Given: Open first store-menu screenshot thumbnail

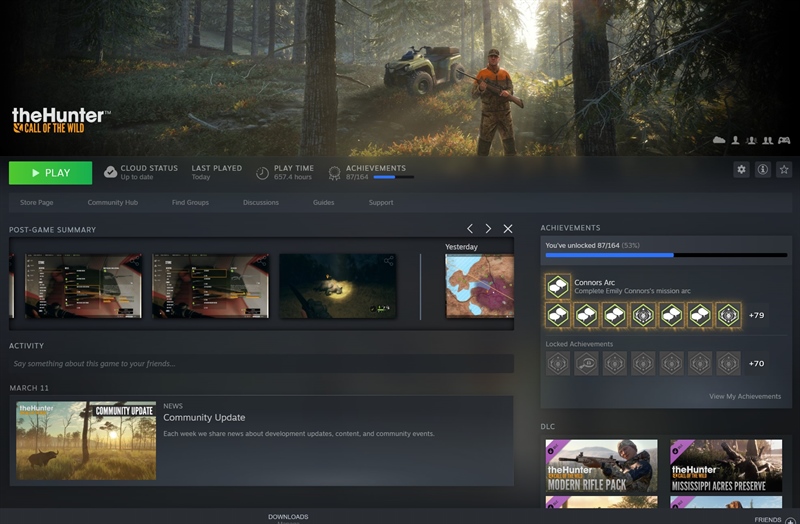Looking at the screenshot, I should point(84,286).
